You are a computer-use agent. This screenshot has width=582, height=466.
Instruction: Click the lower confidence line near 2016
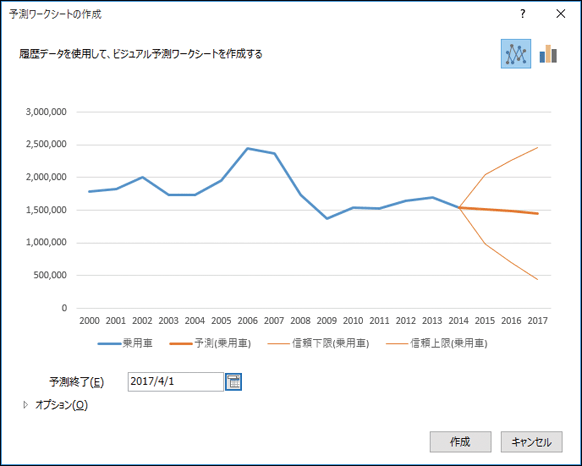(511, 263)
